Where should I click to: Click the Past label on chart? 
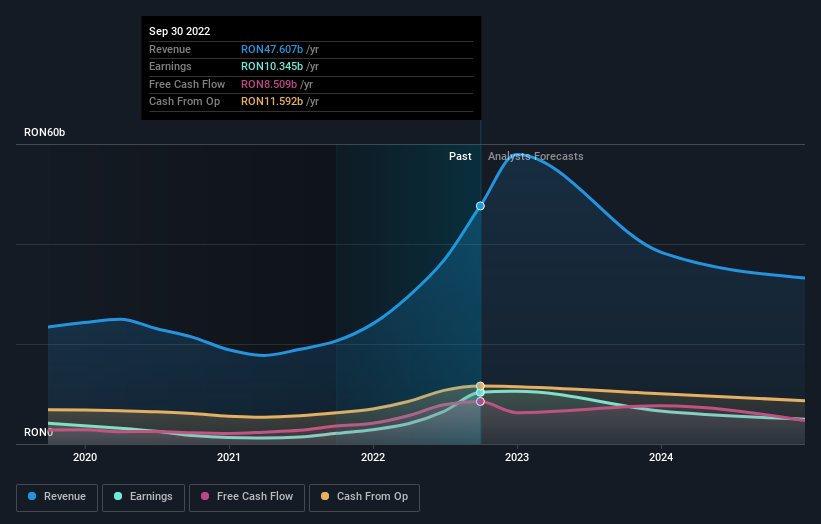460,156
